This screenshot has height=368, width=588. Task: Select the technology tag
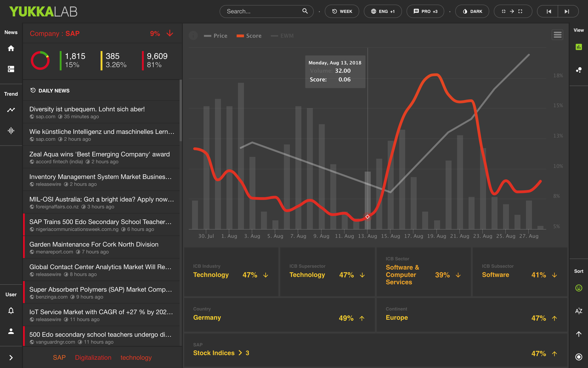coord(136,357)
